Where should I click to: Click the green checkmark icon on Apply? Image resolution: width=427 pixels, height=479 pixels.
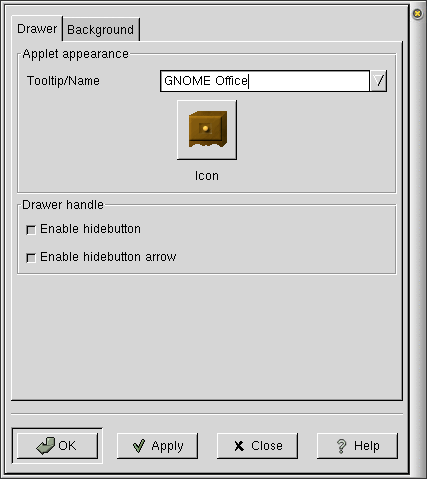click(x=139, y=446)
